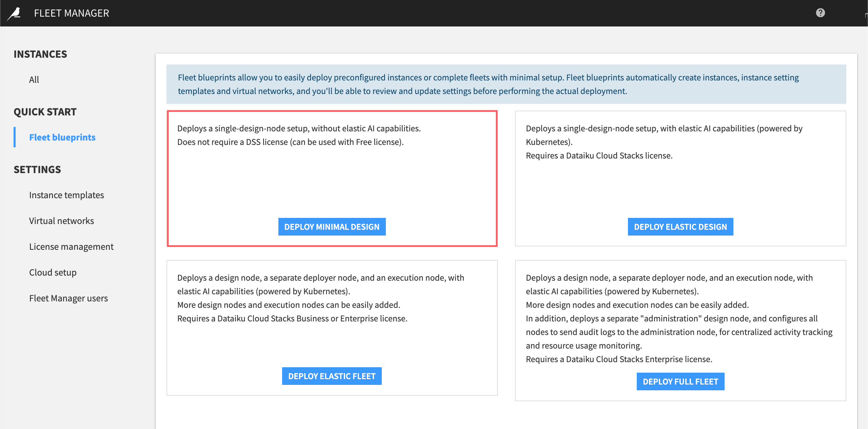
Task: Open the Fleet blueprints page
Action: [62, 137]
